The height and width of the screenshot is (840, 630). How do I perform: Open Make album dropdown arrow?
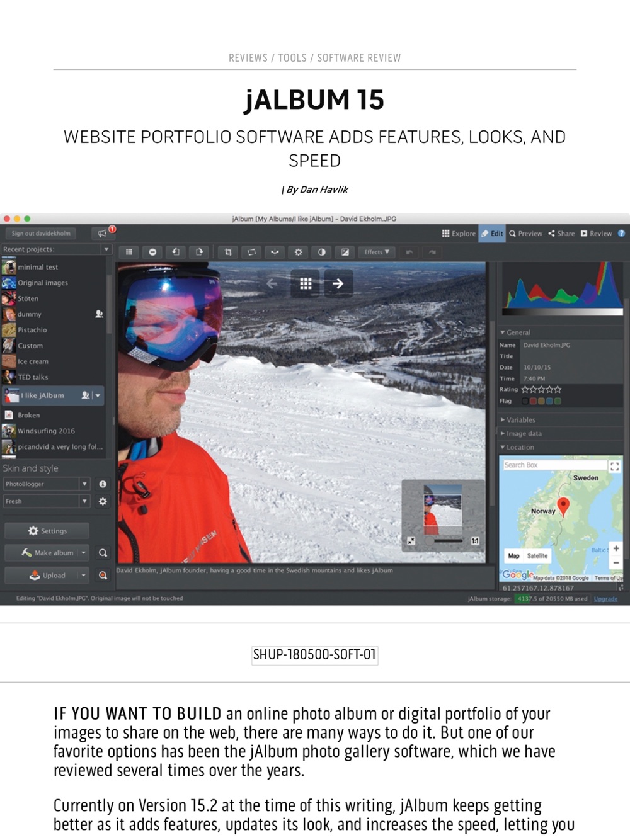pyautogui.click(x=83, y=553)
